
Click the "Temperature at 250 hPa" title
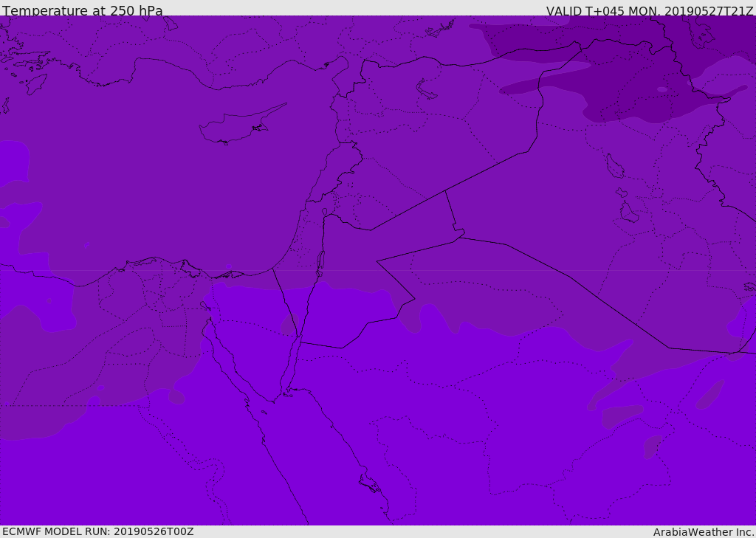pyautogui.click(x=83, y=10)
